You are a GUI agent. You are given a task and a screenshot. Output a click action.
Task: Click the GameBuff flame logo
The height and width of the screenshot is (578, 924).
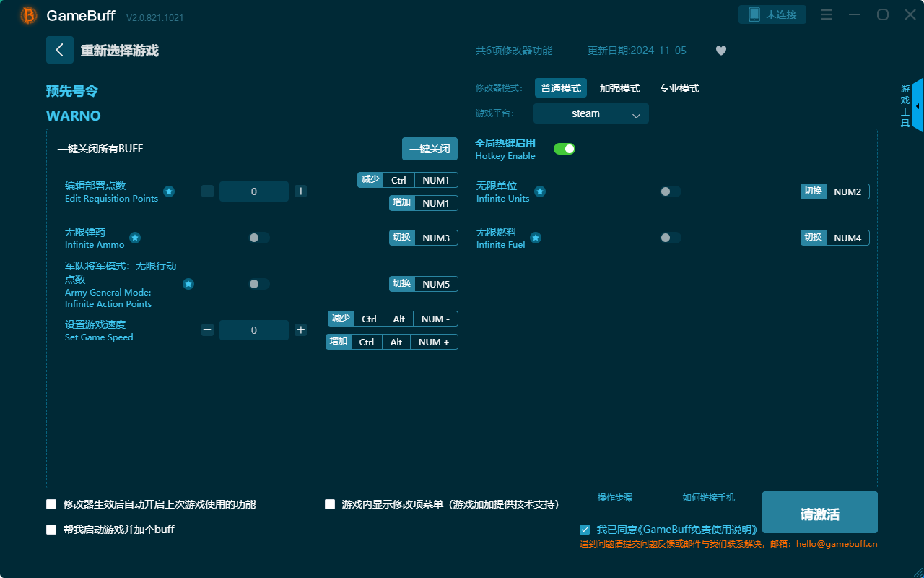click(x=27, y=14)
